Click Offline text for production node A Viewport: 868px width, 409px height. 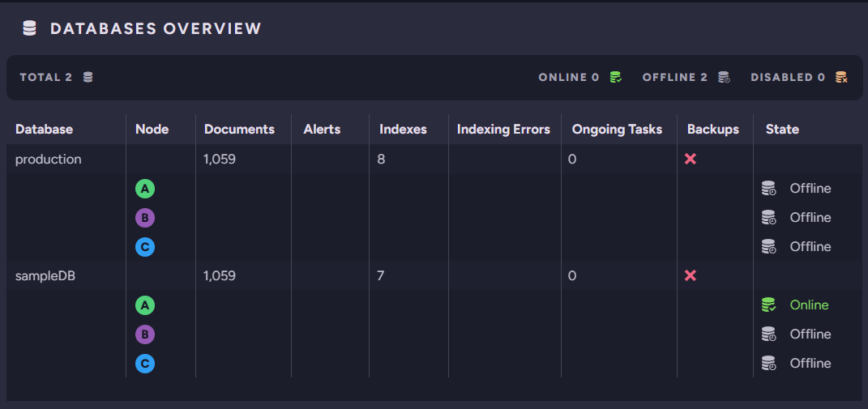tap(810, 188)
